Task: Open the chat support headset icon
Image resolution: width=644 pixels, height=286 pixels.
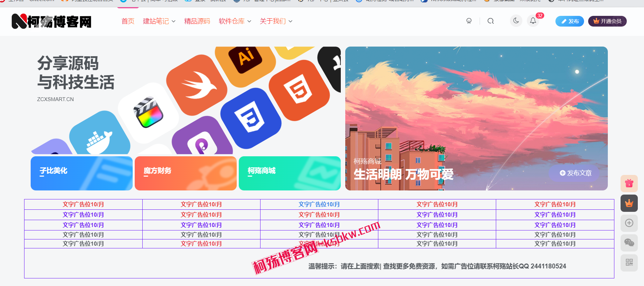Action: pos(469,21)
